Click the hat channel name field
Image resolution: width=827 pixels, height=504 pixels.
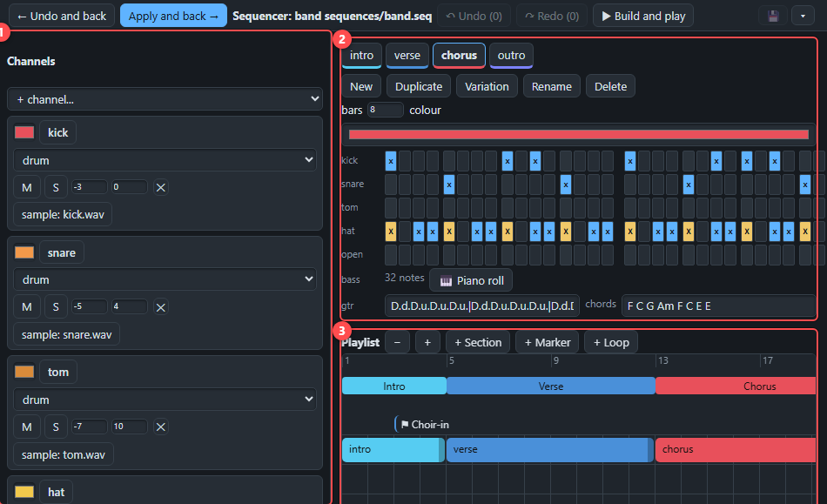coord(57,492)
